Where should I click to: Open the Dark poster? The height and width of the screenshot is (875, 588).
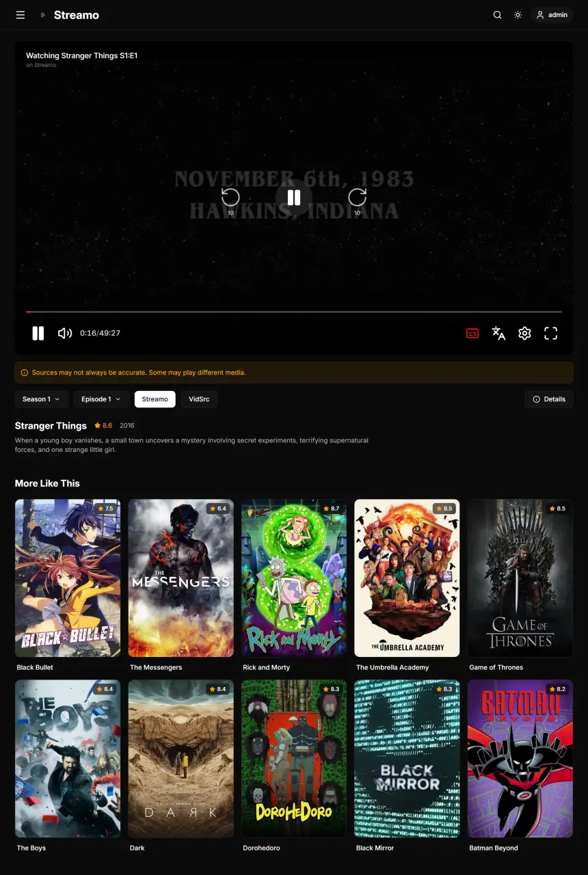coord(181,758)
